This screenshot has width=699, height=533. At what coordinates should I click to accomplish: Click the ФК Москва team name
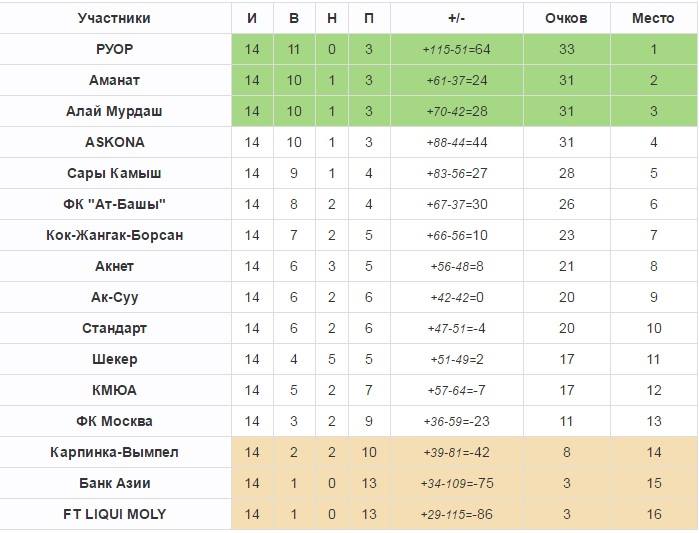pos(114,421)
